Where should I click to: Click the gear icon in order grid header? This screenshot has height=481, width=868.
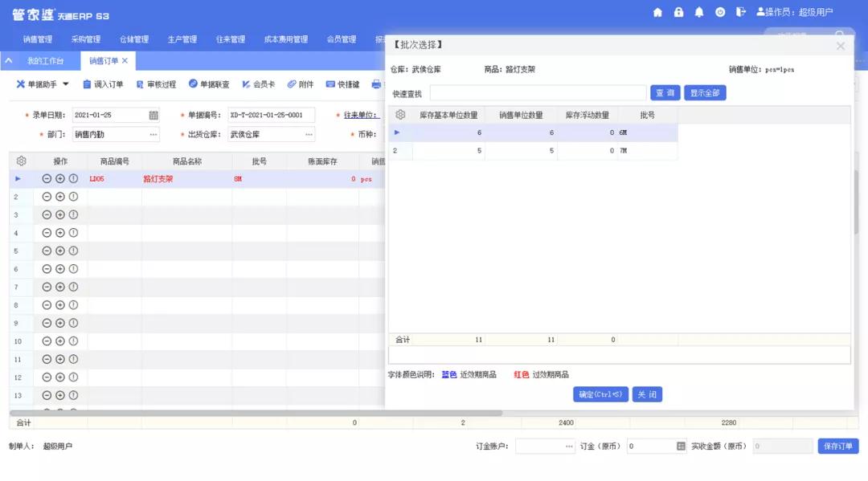click(22, 161)
